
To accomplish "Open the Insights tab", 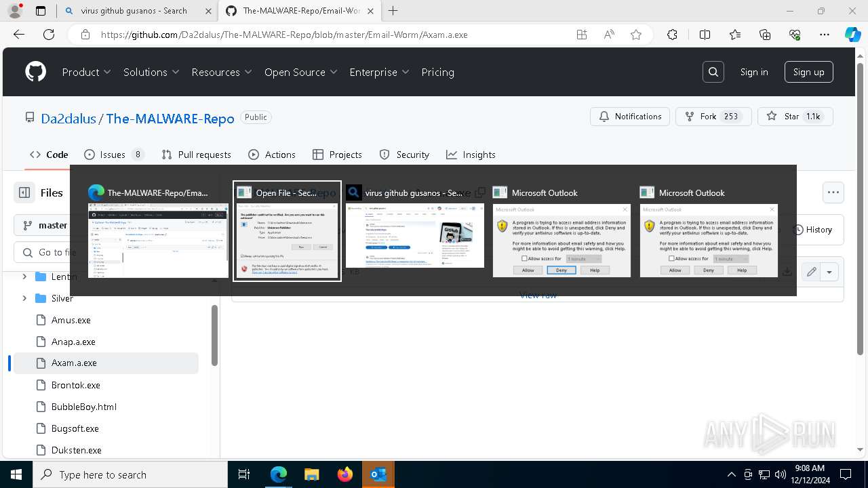I will [x=471, y=155].
